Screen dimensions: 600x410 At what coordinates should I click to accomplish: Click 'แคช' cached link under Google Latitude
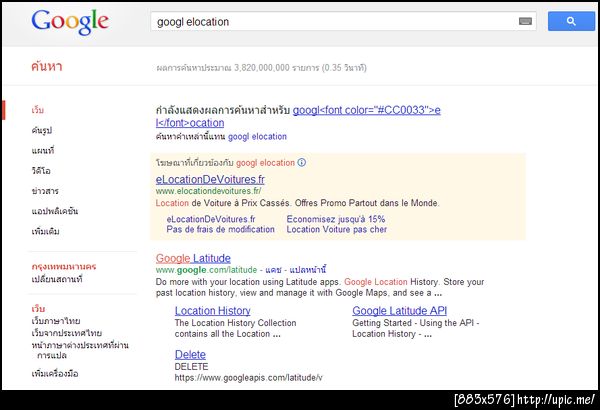273,270
